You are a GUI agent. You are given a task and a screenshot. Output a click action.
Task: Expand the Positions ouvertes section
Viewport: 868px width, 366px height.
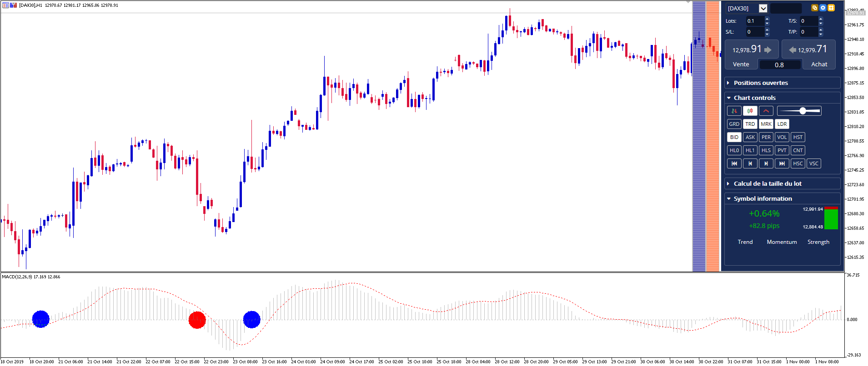[x=782, y=83]
